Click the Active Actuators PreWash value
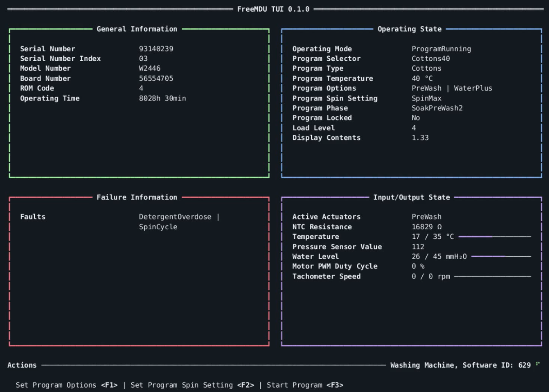The height and width of the screenshot is (392, 549). [427, 217]
